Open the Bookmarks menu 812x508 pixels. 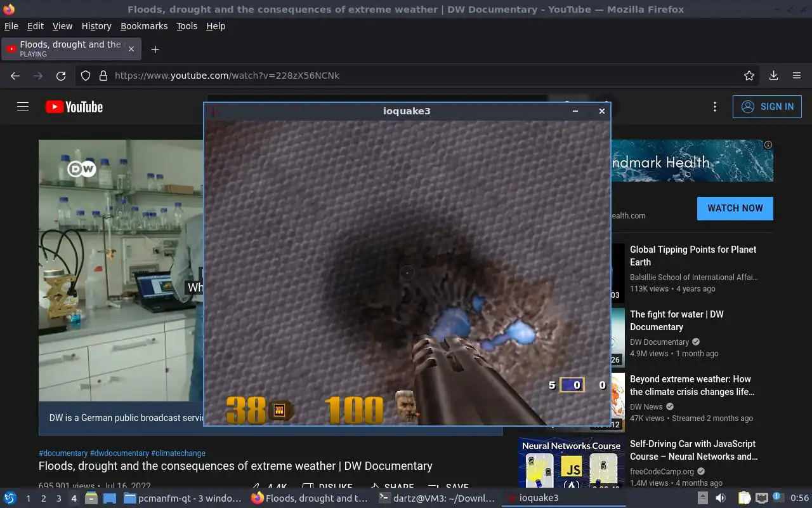tap(144, 26)
